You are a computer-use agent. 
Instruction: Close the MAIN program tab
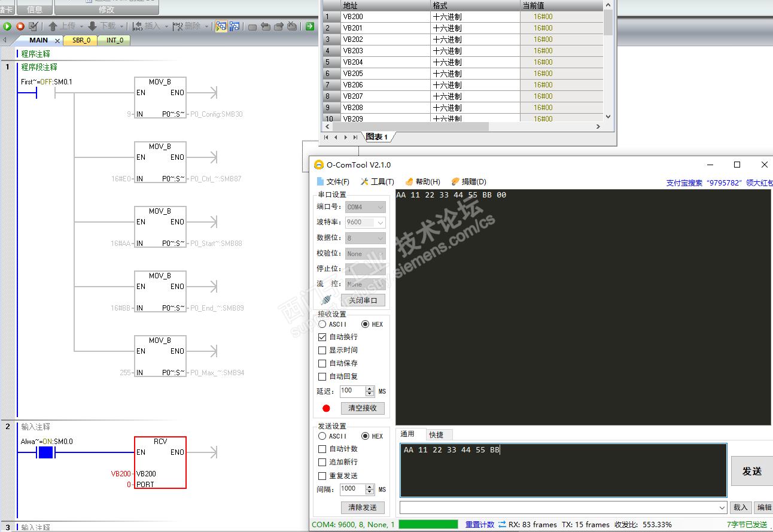pyautogui.click(x=57, y=41)
